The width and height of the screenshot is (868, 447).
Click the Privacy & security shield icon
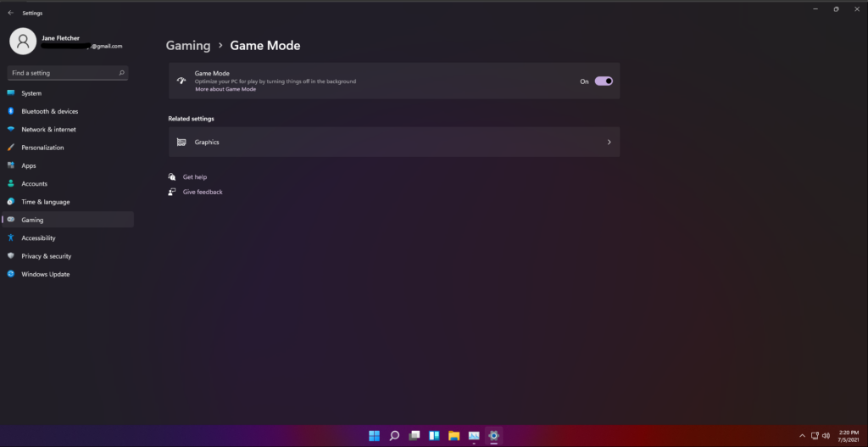(x=10, y=256)
